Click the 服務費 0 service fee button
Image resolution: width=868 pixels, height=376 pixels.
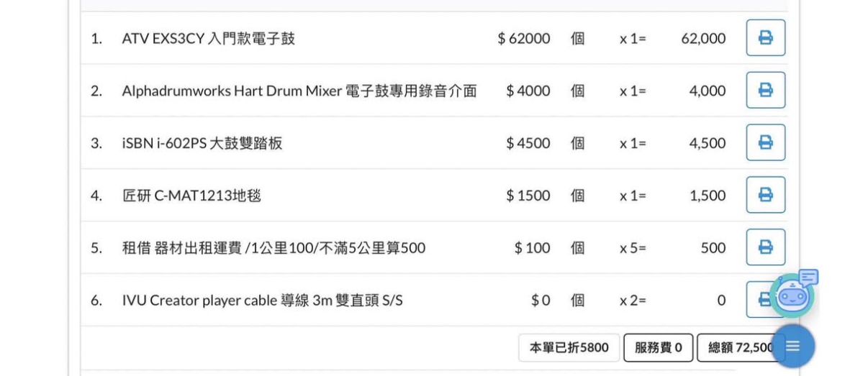(x=658, y=348)
